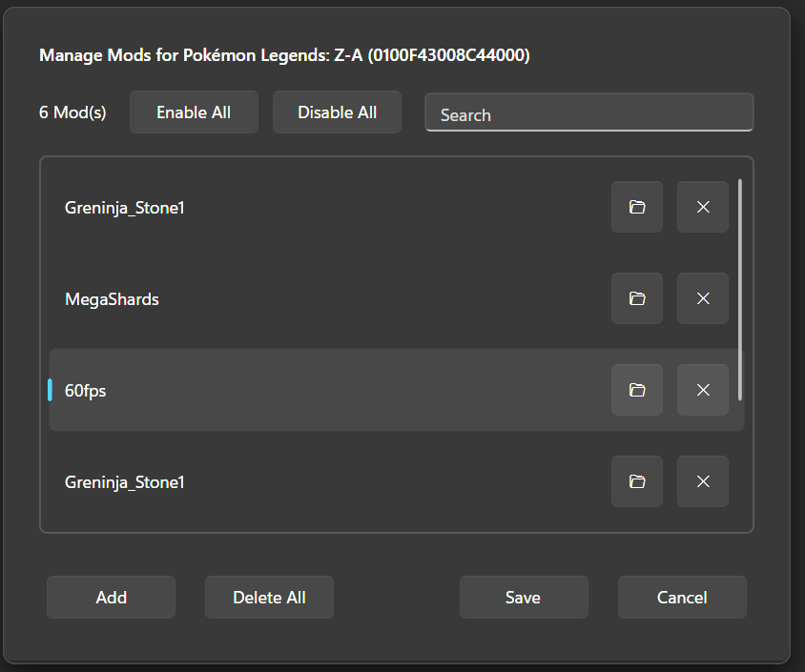
Task: Open folder for the 60fps mod
Action: click(x=636, y=390)
